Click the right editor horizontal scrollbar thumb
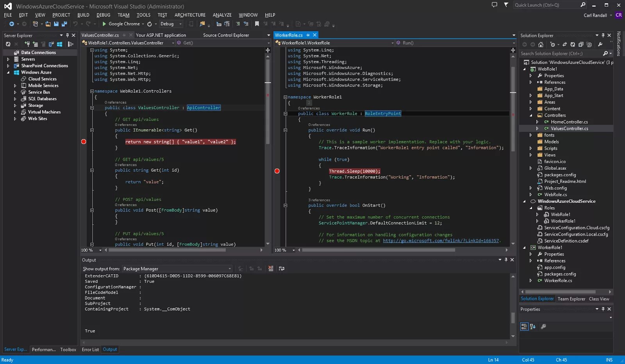Image resolution: width=625 pixels, height=364 pixels. 378,250
